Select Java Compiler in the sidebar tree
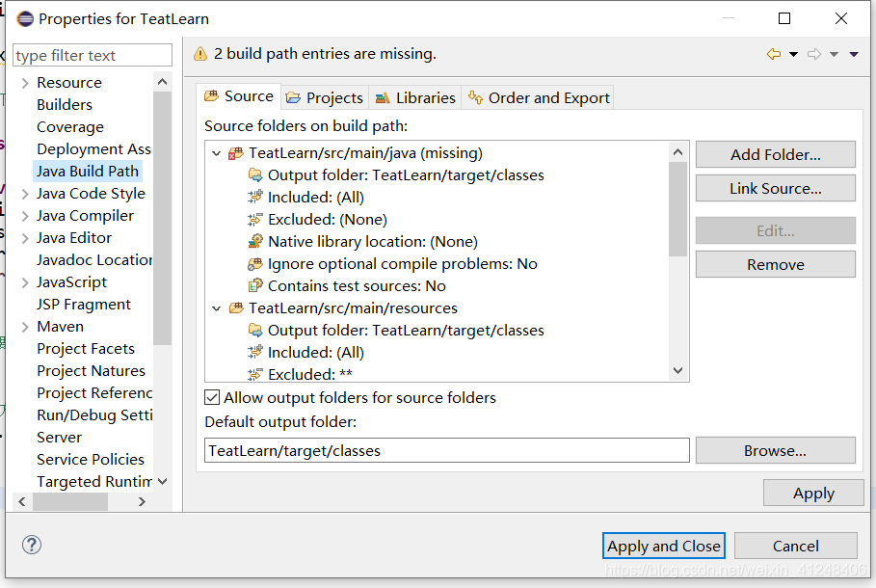This screenshot has width=876, height=588. (x=85, y=216)
